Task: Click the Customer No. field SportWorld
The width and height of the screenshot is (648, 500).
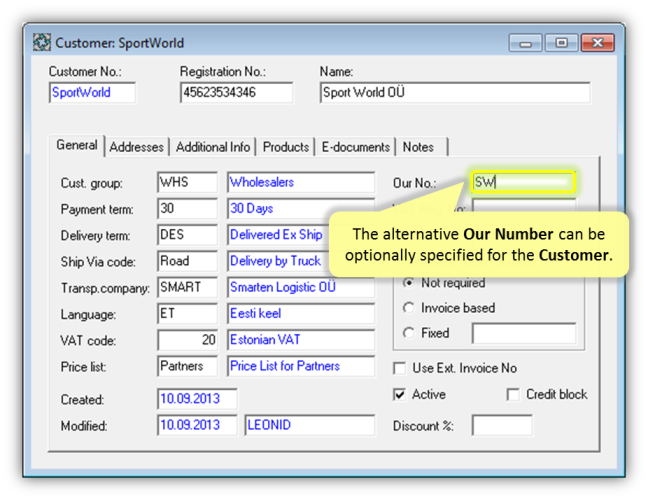Action: pyautogui.click(x=92, y=93)
